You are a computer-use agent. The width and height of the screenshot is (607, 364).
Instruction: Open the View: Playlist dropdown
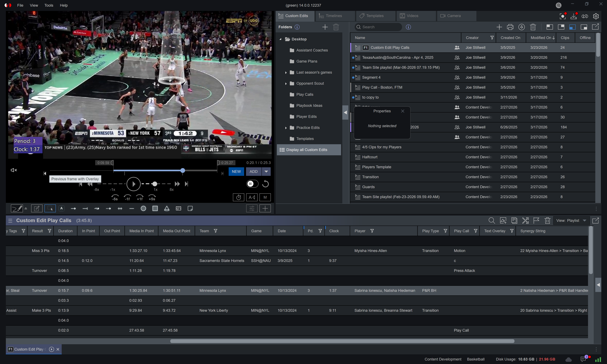(571, 221)
